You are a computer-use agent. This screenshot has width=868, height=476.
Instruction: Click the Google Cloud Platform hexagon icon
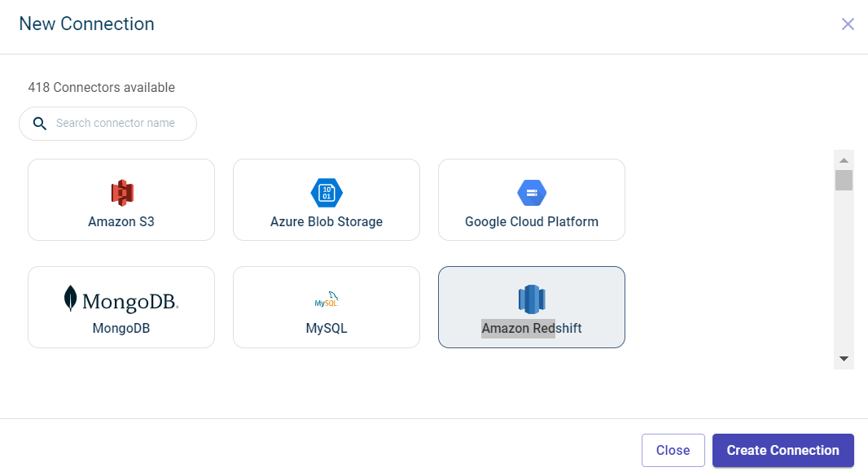pyautogui.click(x=532, y=193)
